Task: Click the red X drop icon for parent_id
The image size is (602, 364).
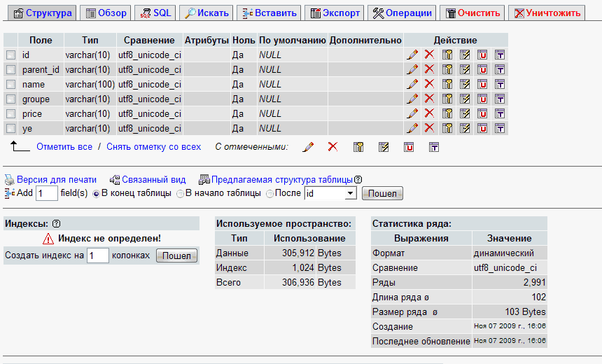Action: click(x=429, y=69)
